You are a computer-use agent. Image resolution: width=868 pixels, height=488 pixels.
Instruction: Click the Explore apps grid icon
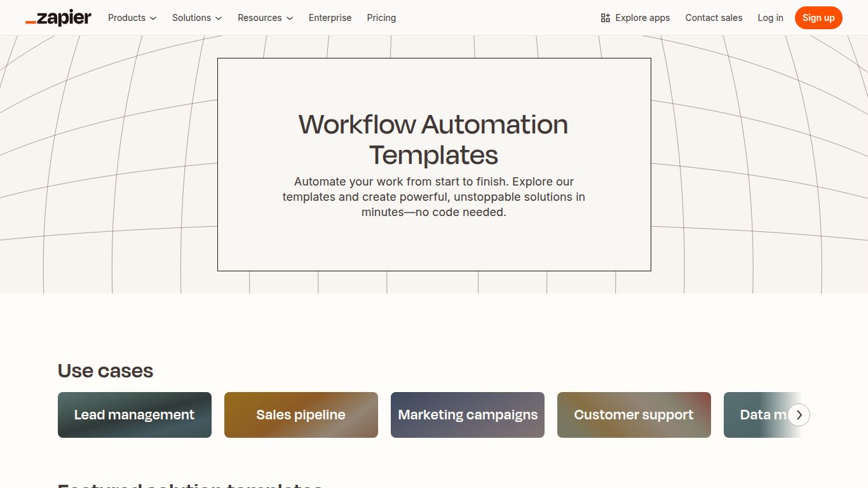[x=604, y=17]
